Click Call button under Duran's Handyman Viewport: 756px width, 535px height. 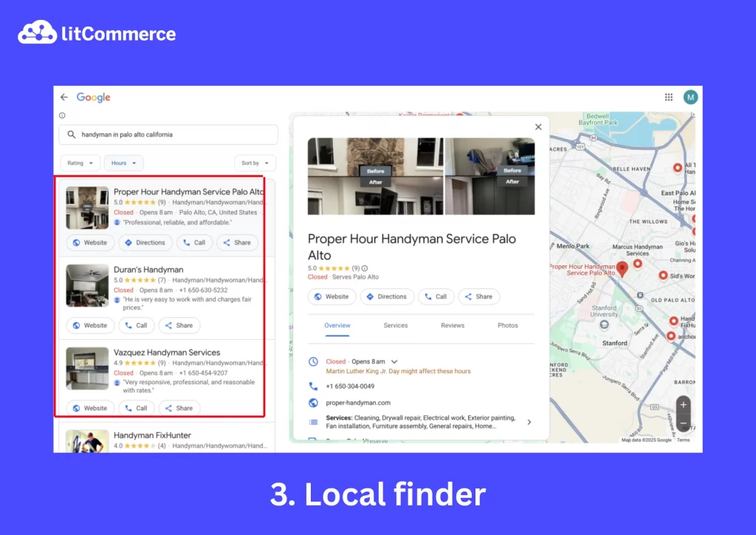click(137, 326)
